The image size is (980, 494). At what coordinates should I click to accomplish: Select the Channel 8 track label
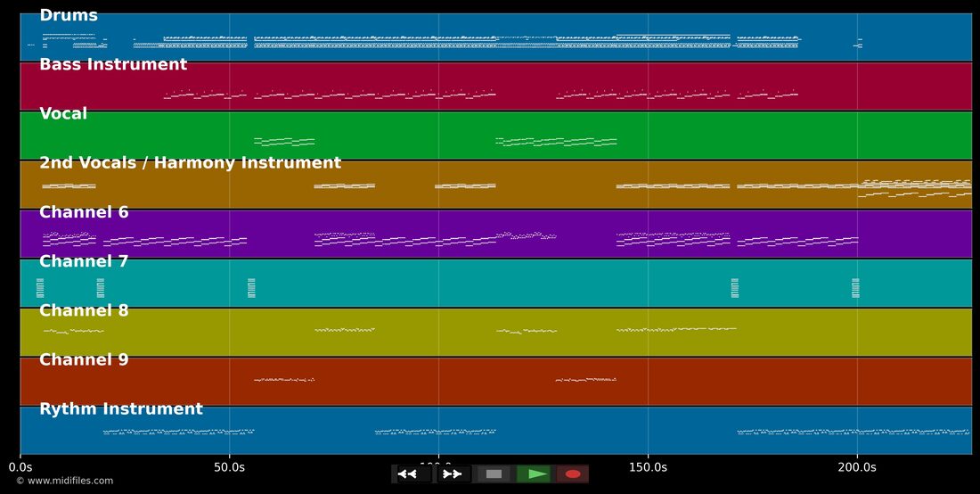(x=84, y=311)
